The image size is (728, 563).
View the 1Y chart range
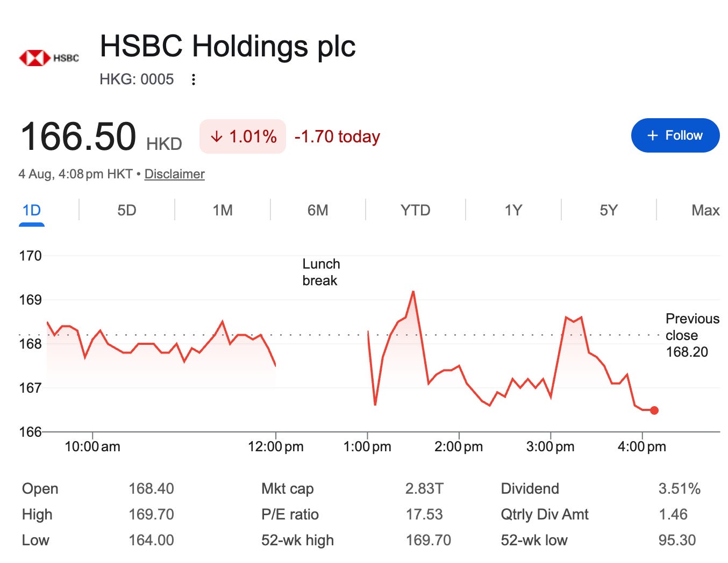(513, 210)
